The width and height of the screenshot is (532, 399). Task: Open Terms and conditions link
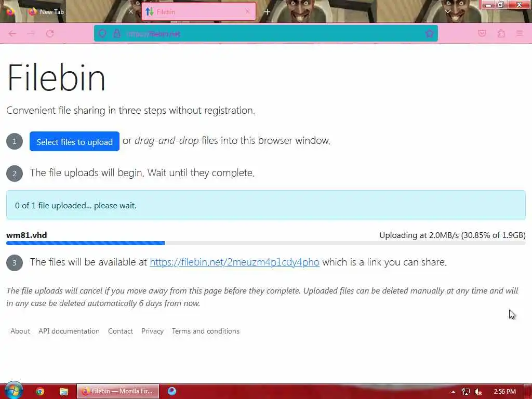pos(206,331)
